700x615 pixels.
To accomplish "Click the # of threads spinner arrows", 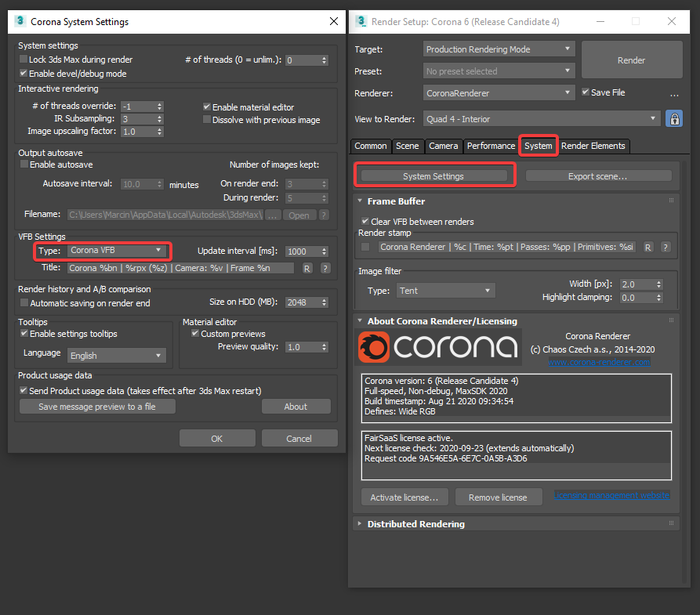I will (x=324, y=60).
